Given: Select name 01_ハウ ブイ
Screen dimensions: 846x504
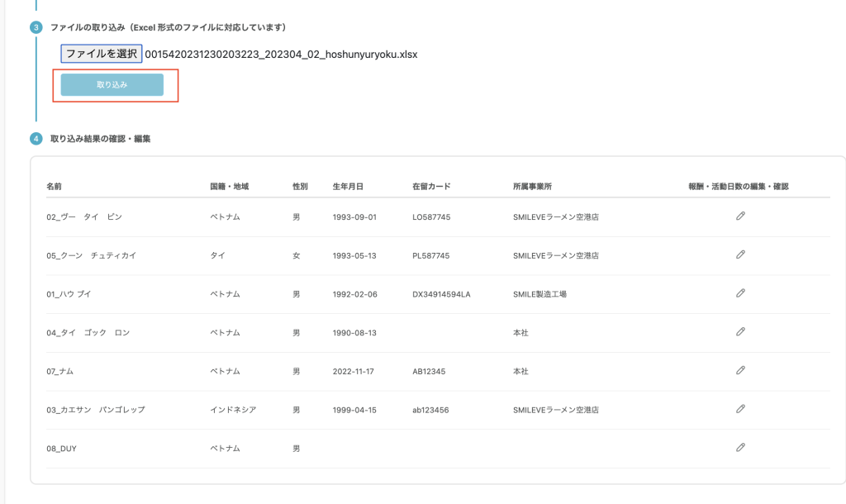Looking at the screenshot, I should click(69, 294).
